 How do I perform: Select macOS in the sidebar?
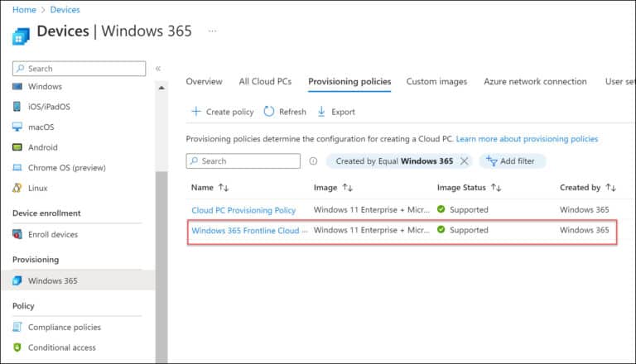click(41, 127)
